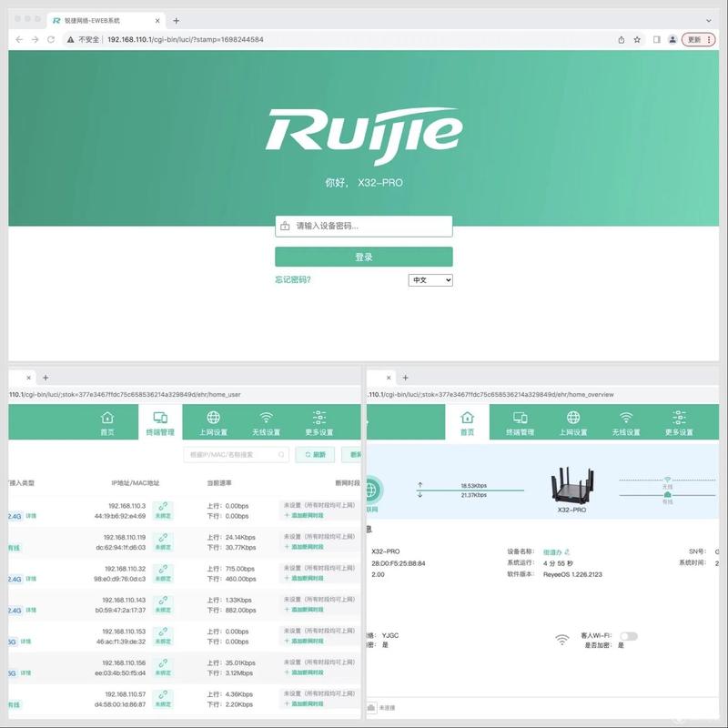This screenshot has width=728, height=728.
Task: Open 详情 link for device 192.168.110.143
Action: (31, 610)
